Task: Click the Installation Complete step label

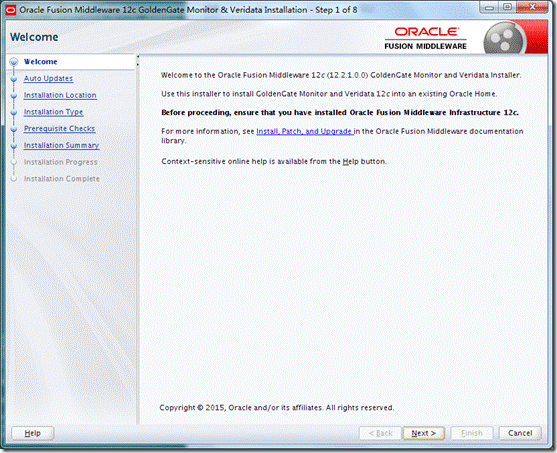Action: point(61,179)
